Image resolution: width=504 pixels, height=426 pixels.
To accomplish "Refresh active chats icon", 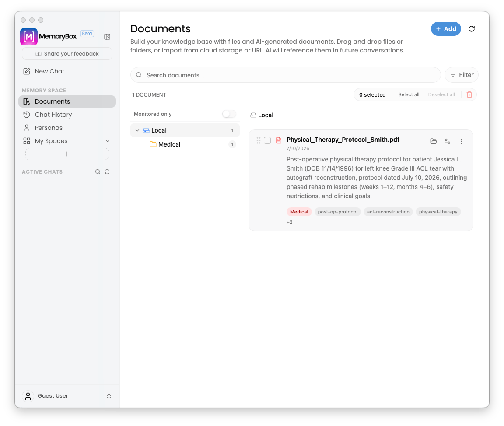I will [x=107, y=172].
